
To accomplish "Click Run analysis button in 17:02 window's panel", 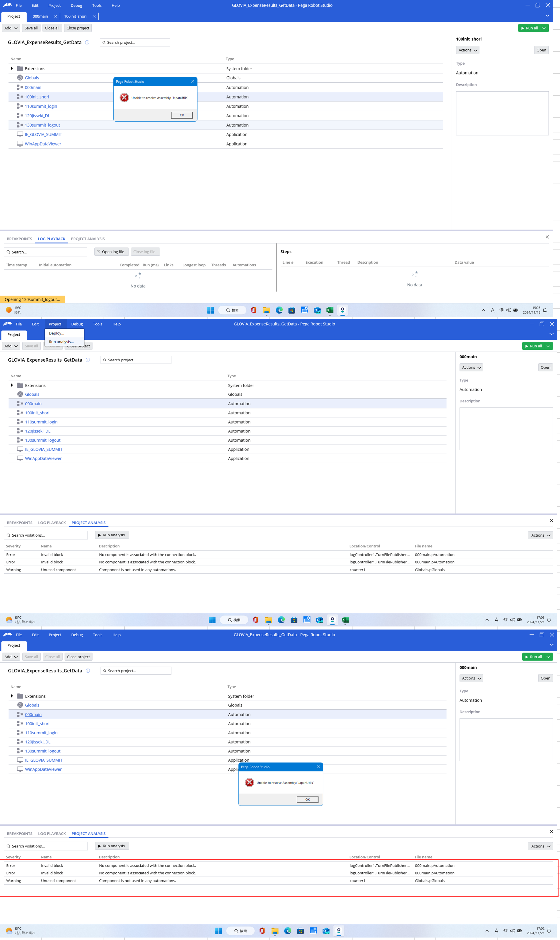I will pyautogui.click(x=112, y=846).
